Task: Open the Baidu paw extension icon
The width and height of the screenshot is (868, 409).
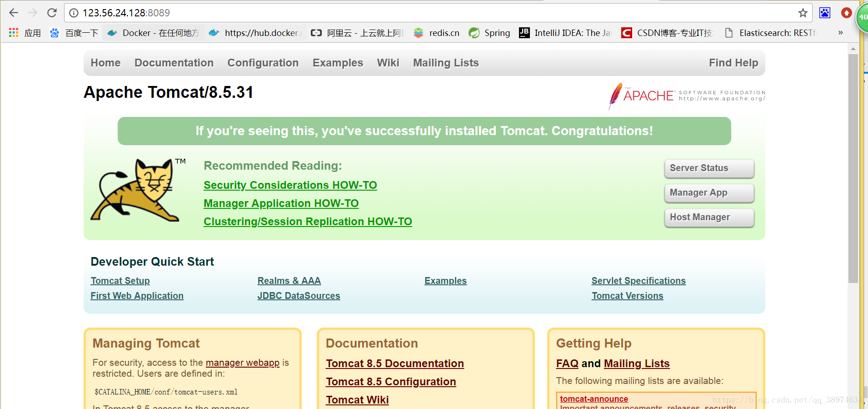Action: click(825, 13)
